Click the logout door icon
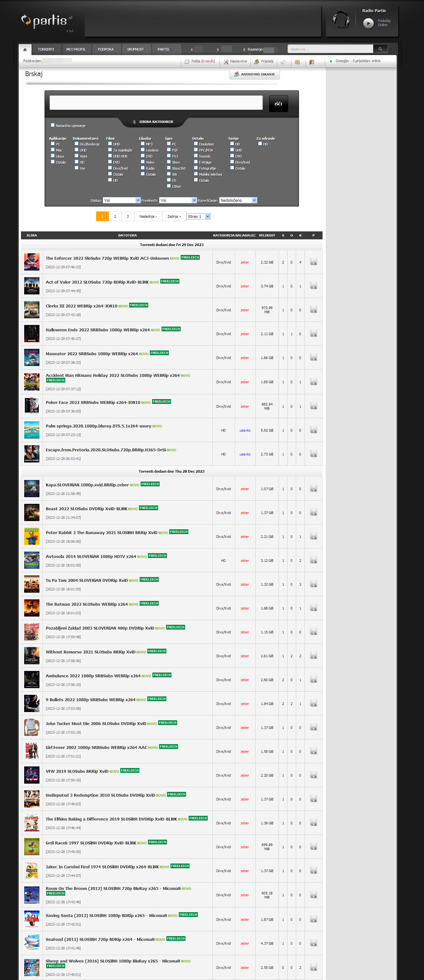Viewport: 424px width, 980px height. click(311, 62)
